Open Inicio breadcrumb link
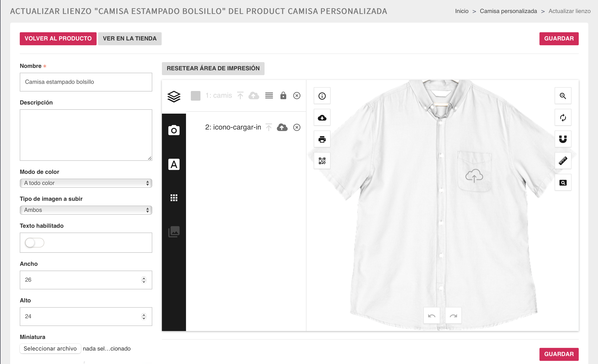Viewport: 598px width, 364px height. (462, 11)
